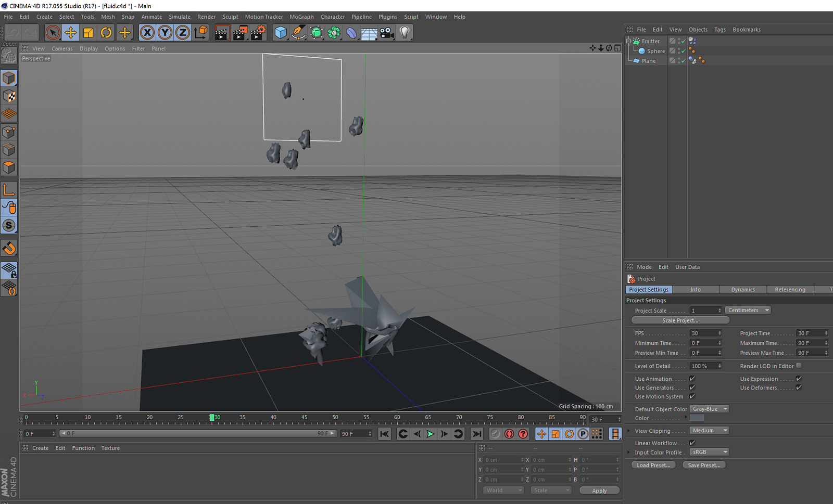The width and height of the screenshot is (833, 504).
Task: Click the Scale Project button
Action: coord(680,320)
